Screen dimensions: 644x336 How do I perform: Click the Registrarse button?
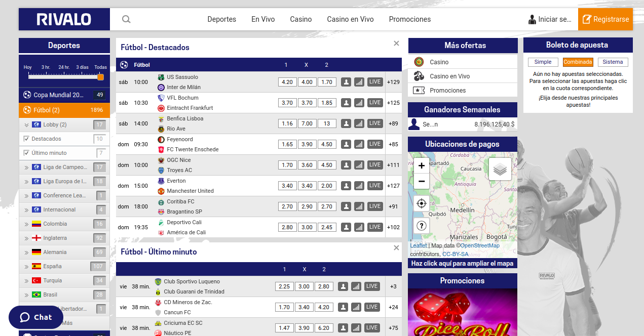605,19
